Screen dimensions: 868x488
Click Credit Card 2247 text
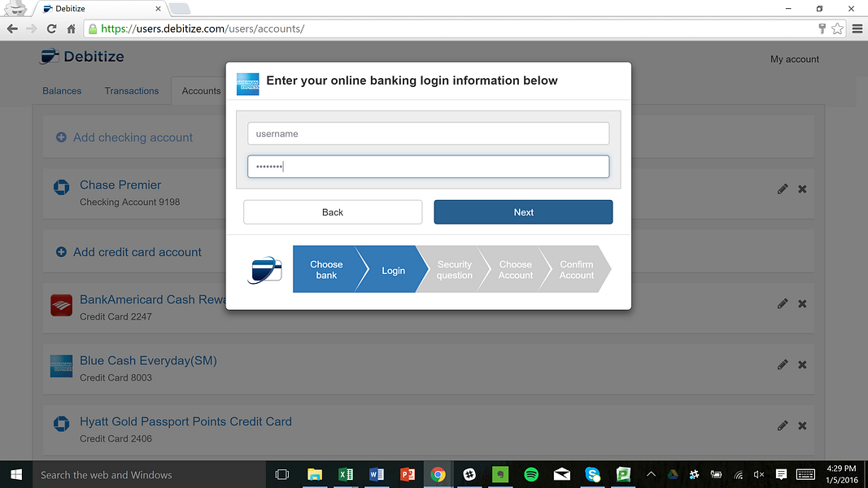(116, 316)
